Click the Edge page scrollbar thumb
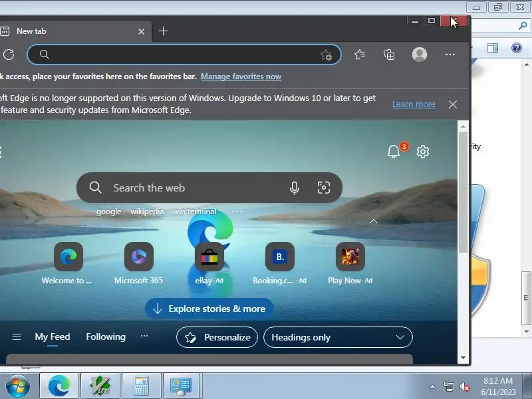This screenshot has height=399, width=532. 463,192
